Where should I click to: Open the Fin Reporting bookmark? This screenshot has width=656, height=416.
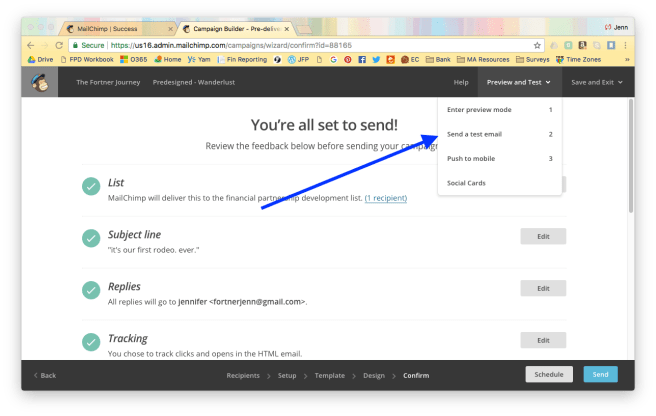(x=242, y=59)
